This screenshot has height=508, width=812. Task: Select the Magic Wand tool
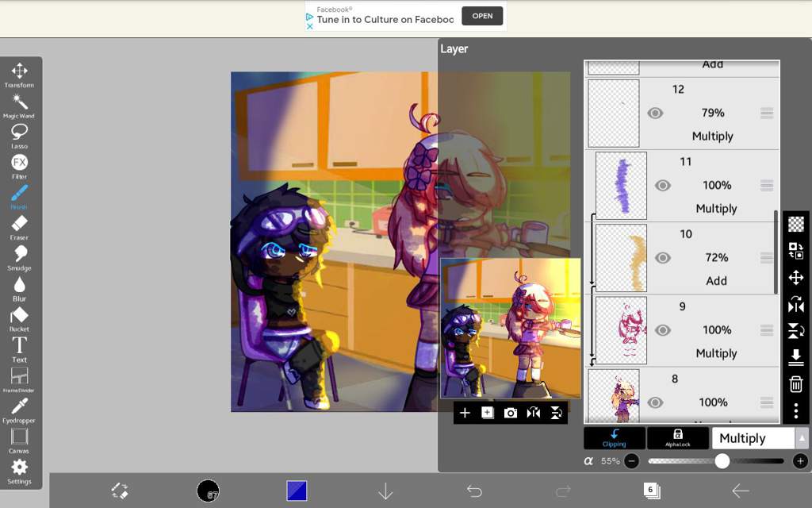(19, 106)
